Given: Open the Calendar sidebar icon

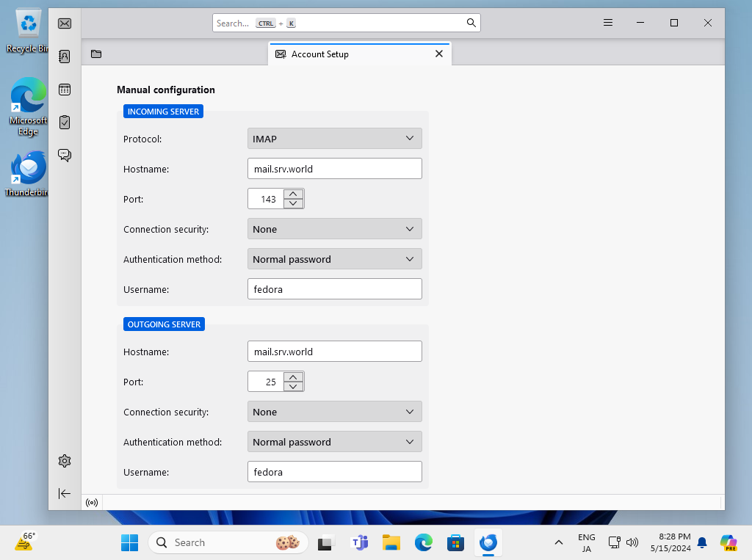Looking at the screenshot, I should click(x=65, y=90).
